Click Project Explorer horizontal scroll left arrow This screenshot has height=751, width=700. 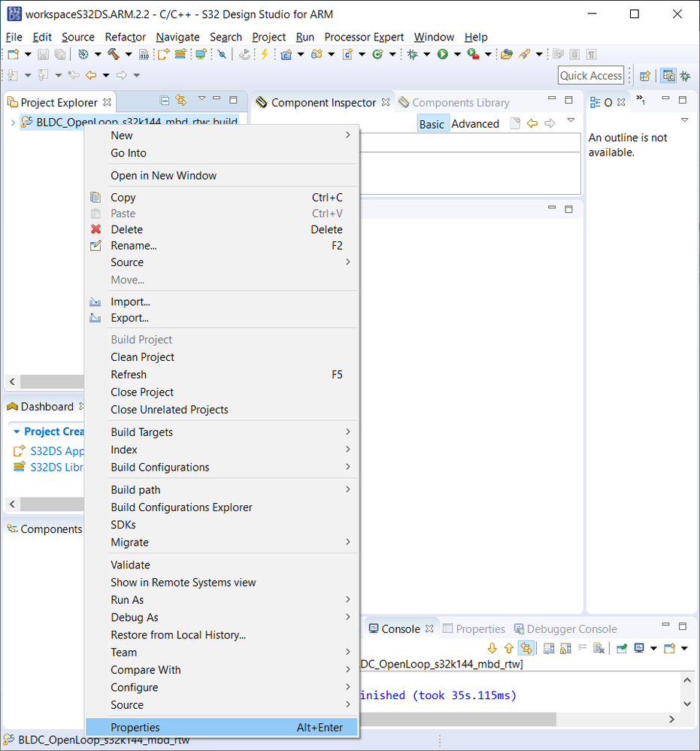point(13,382)
